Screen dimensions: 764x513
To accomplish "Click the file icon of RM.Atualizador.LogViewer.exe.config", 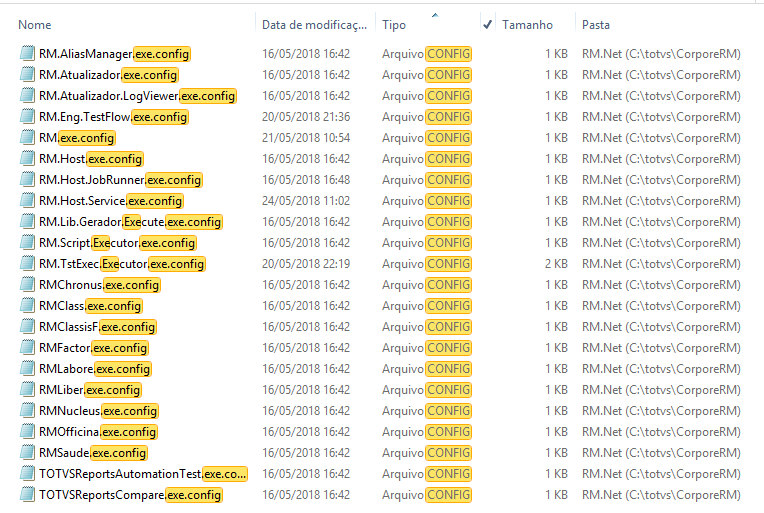I will pos(27,95).
